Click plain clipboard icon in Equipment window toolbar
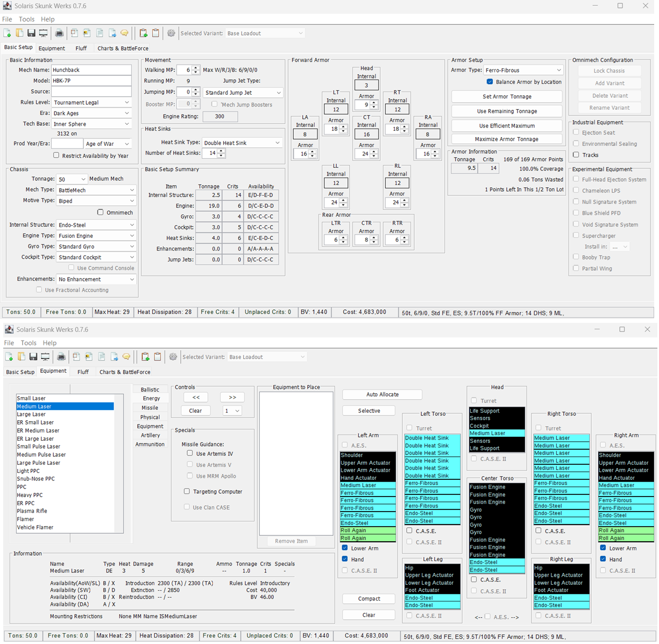The width and height of the screenshot is (659, 644). click(158, 357)
